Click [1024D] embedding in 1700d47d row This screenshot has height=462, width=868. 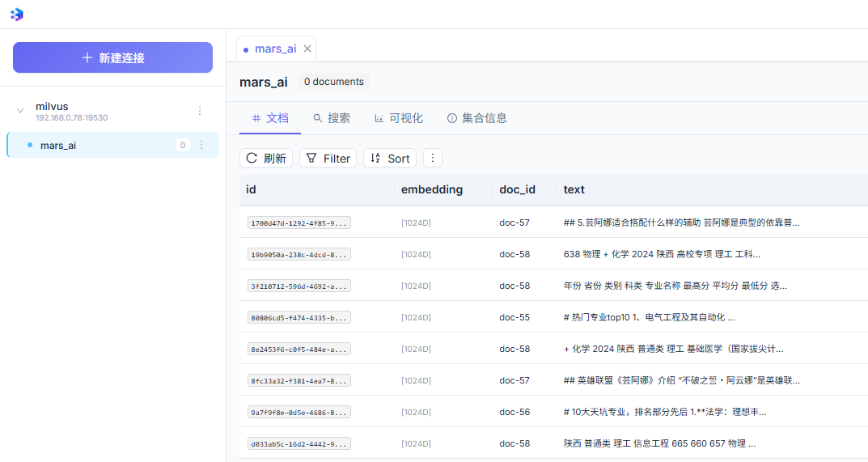coord(416,223)
